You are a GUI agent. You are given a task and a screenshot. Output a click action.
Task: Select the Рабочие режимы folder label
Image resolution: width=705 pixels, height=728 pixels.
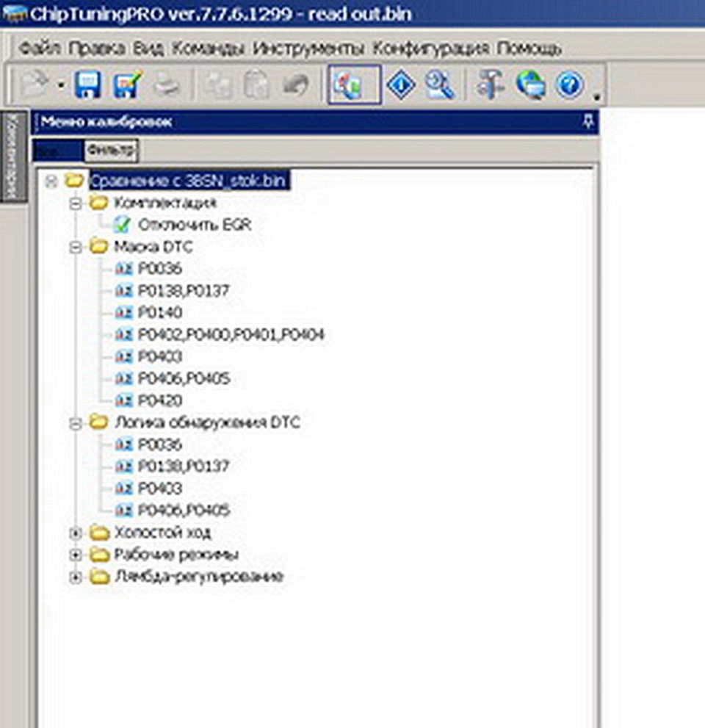coord(176,555)
